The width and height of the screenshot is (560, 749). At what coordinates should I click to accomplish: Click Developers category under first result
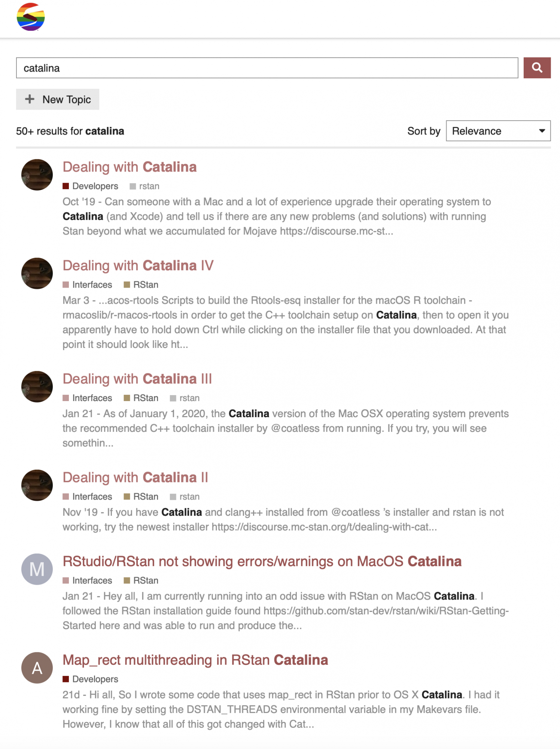(95, 186)
